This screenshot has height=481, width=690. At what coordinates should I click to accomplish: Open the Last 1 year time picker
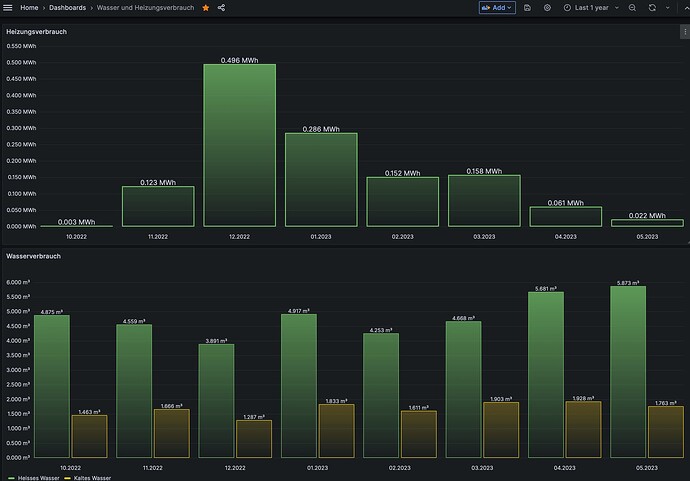click(591, 7)
